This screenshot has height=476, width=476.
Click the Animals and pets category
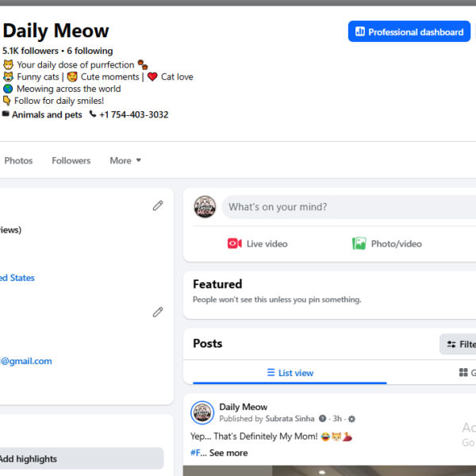47,115
